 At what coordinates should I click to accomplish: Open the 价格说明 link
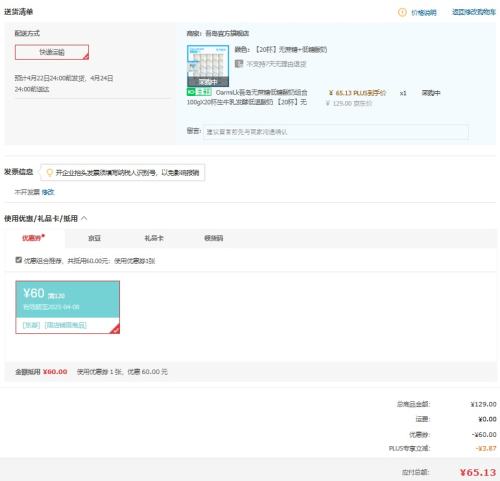pos(424,13)
